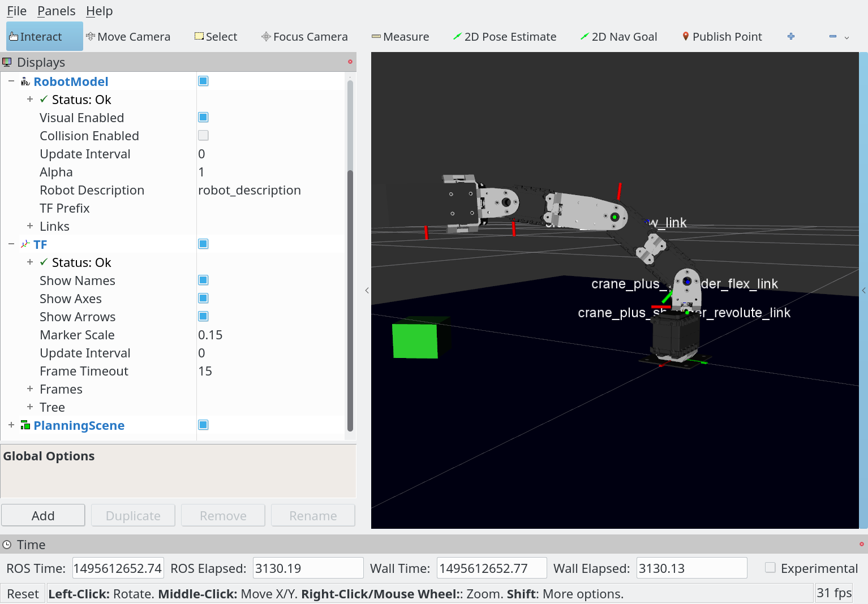Select the Global Options description heading

pos(49,456)
